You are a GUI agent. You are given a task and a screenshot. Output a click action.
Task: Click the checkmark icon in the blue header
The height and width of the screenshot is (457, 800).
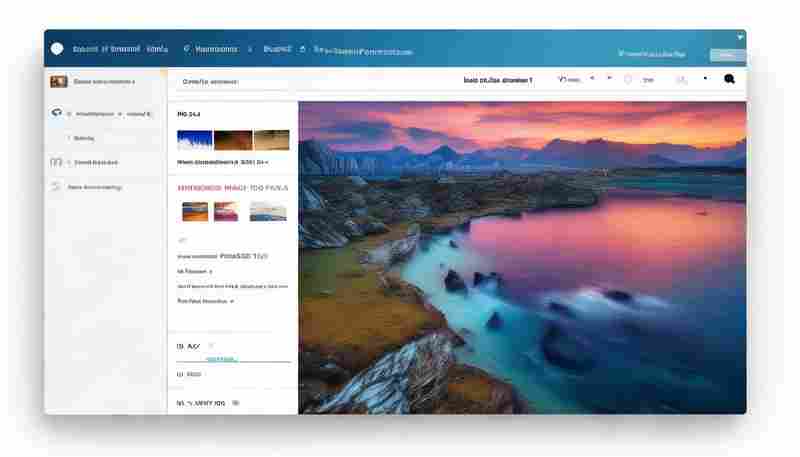click(187, 49)
